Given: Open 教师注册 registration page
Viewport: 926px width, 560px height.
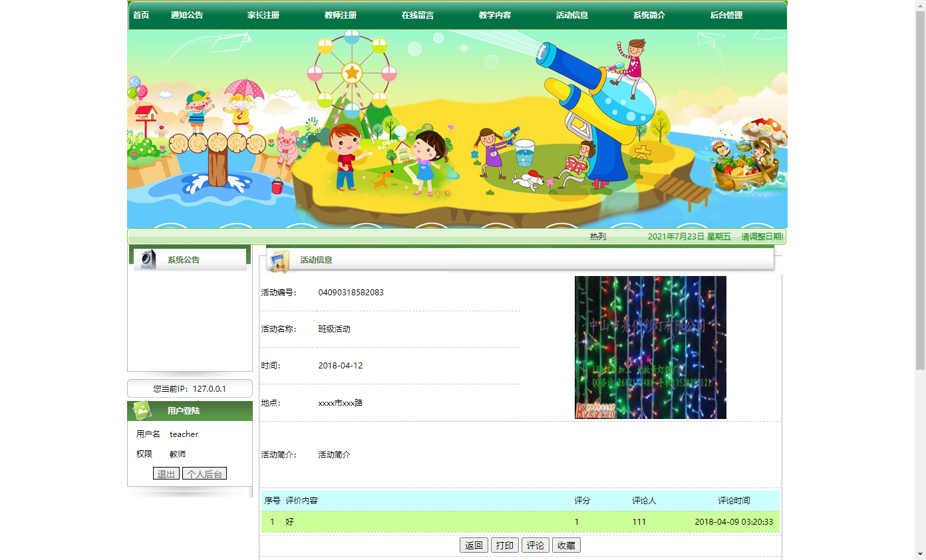Looking at the screenshot, I should point(341,15).
